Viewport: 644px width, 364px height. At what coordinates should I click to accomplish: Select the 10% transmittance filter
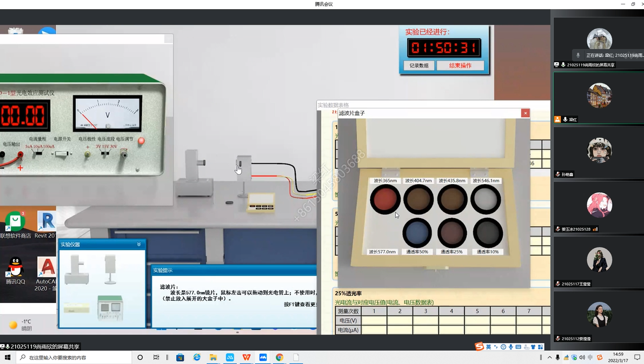(488, 233)
